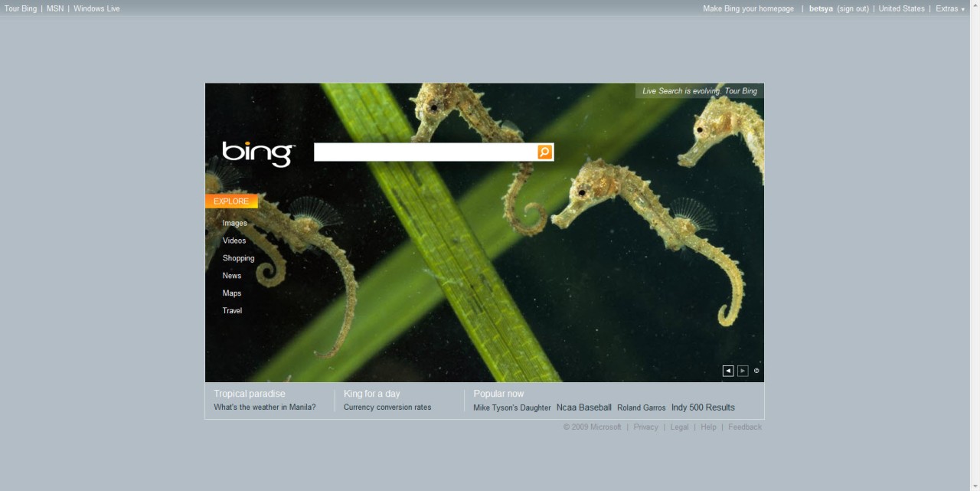Click the Tour Bing link top left
This screenshot has height=491, width=980.
20,8
